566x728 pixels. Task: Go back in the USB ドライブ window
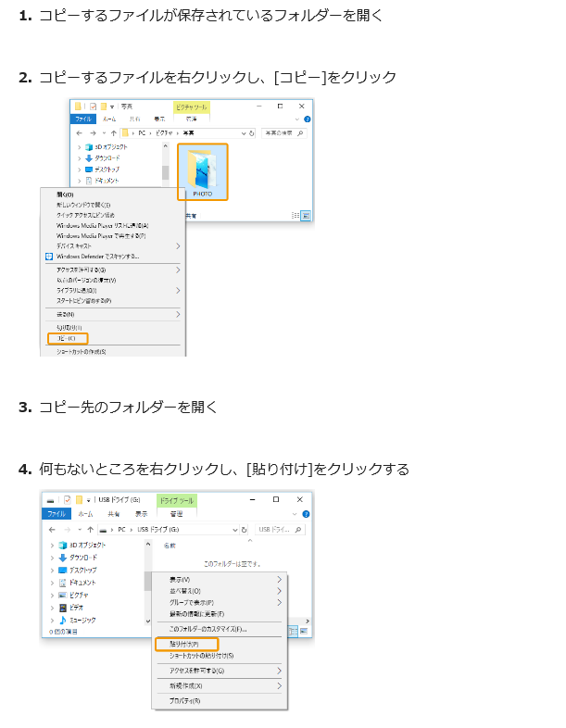click(x=52, y=530)
